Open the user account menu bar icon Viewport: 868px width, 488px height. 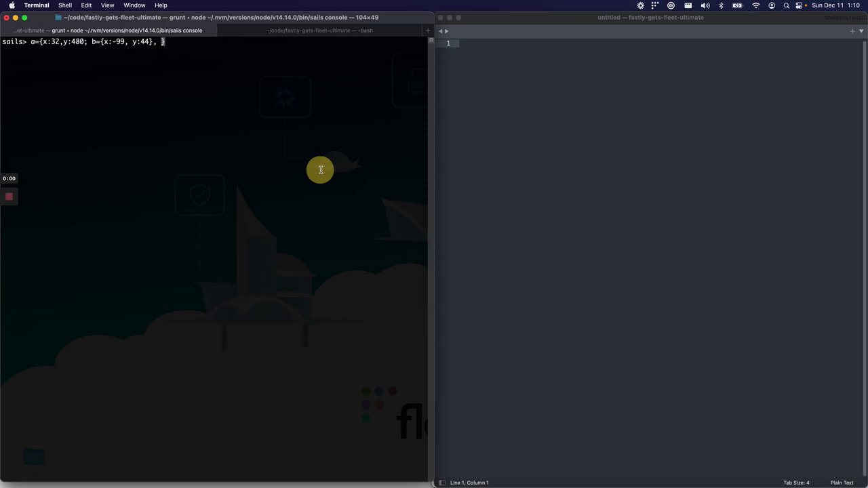pyautogui.click(x=772, y=5)
